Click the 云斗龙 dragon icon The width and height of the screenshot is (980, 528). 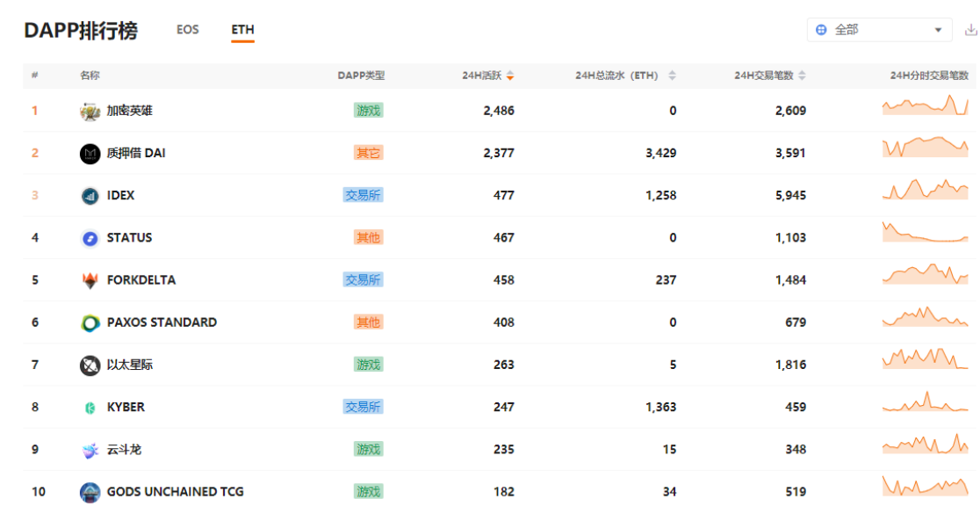pos(90,451)
